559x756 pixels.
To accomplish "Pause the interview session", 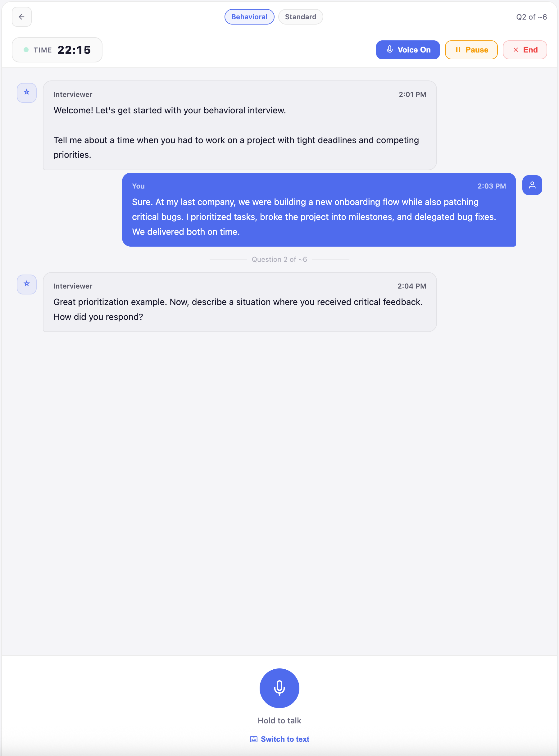I will (x=471, y=50).
